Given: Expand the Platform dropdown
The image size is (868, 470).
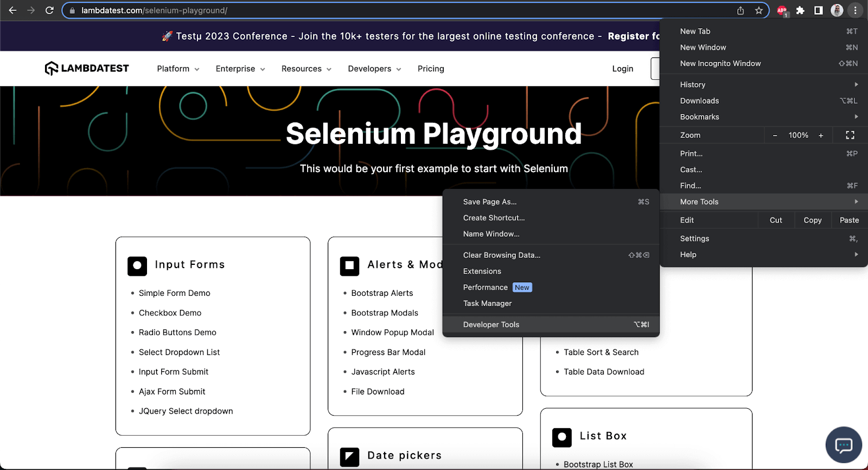Looking at the screenshot, I should [x=178, y=69].
